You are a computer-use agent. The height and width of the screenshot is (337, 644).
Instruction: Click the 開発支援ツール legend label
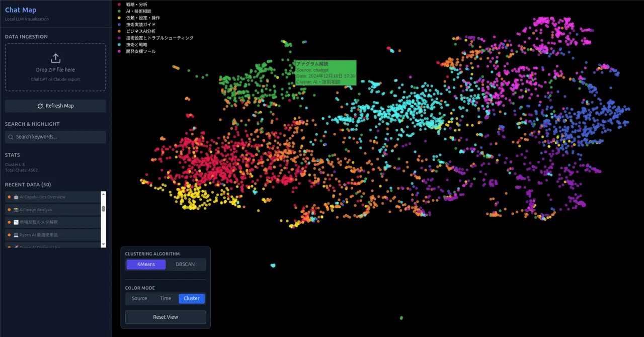(x=141, y=51)
